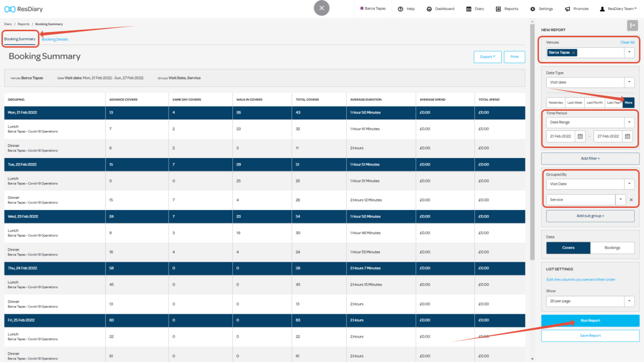Select the Last Week quick period
The height and width of the screenshot is (362, 644).
[x=575, y=103]
